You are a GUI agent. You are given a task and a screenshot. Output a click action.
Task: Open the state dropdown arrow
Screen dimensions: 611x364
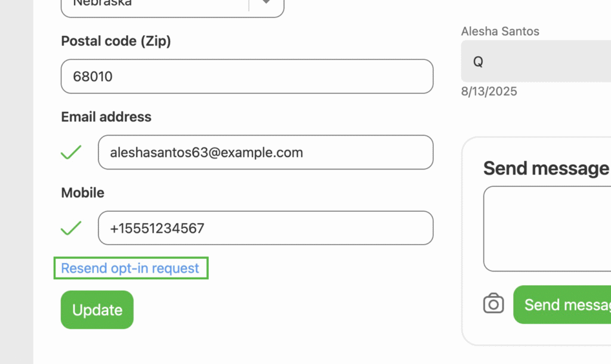click(266, 4)
